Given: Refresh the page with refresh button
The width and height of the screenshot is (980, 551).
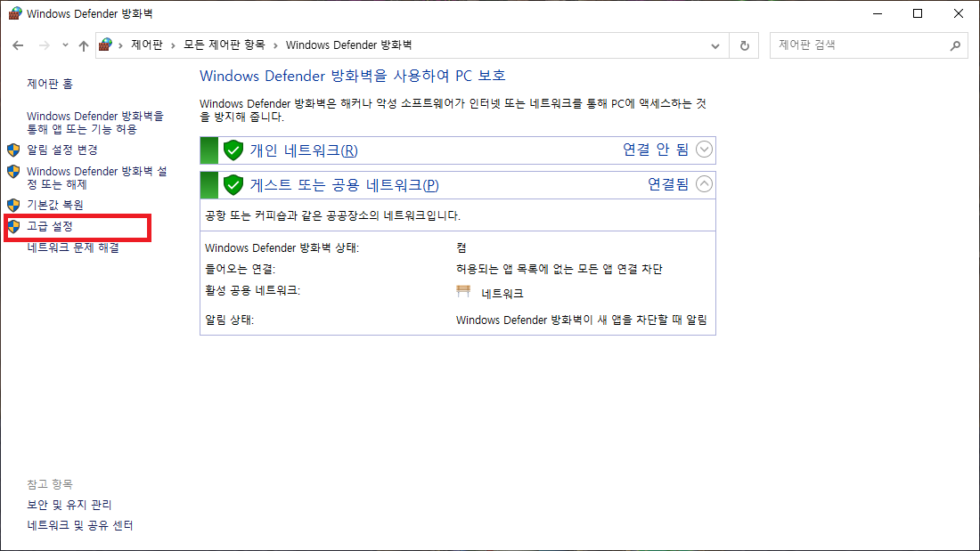Looking at the screenshot, I should click(x=745, y=45).
